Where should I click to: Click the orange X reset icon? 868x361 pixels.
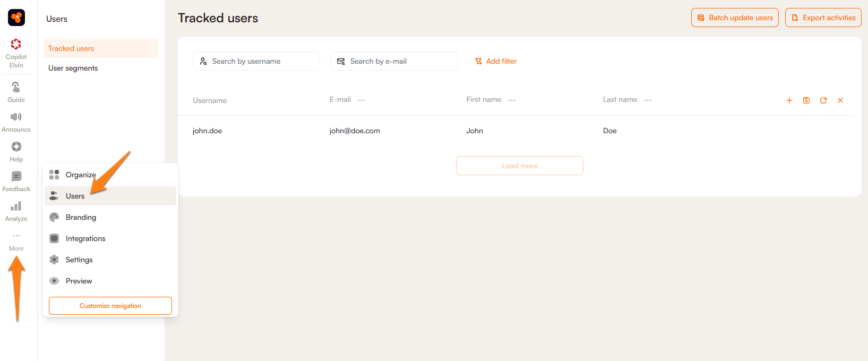pos(840,100)
